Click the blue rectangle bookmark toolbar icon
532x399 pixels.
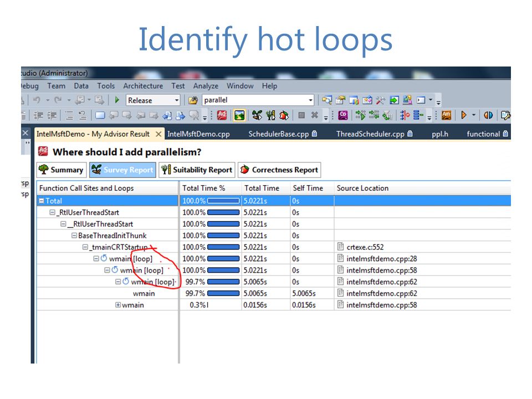pos(100,115)
